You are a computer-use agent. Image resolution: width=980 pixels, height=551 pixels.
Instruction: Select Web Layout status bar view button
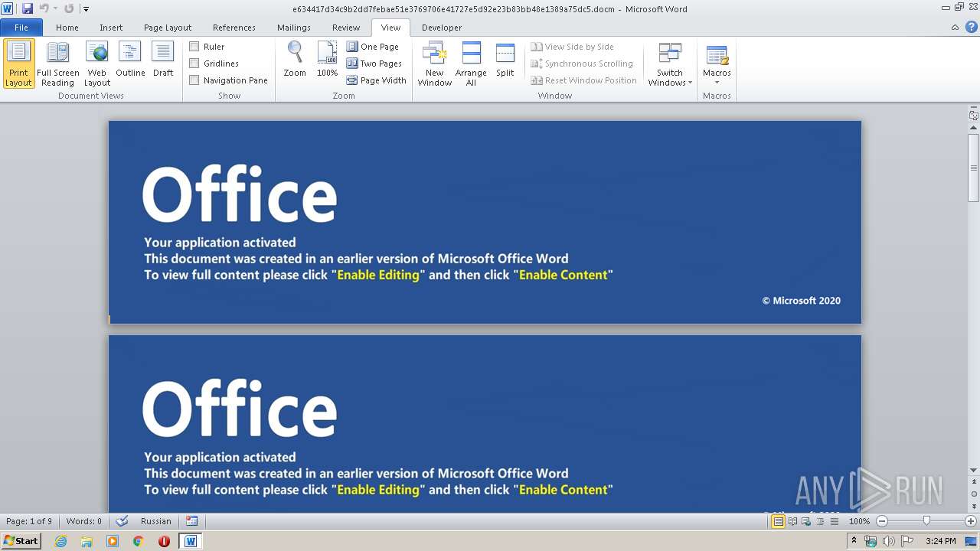806,521
